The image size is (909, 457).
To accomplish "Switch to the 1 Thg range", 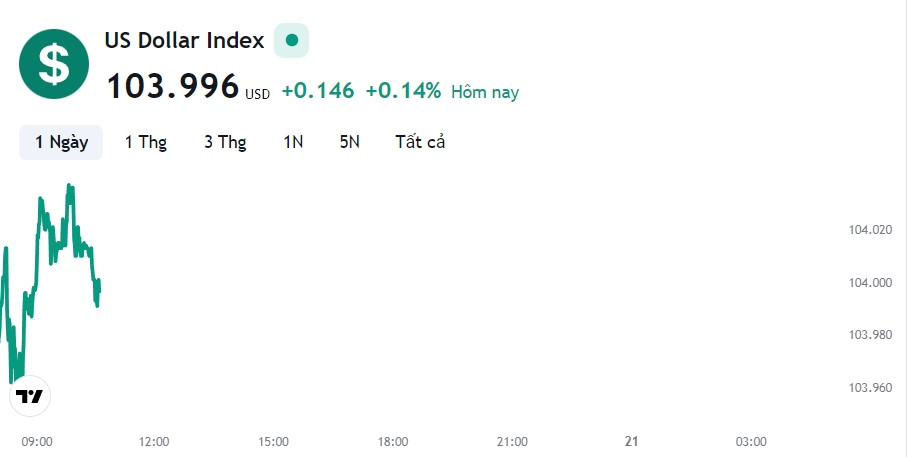I will tap(146, 142).
